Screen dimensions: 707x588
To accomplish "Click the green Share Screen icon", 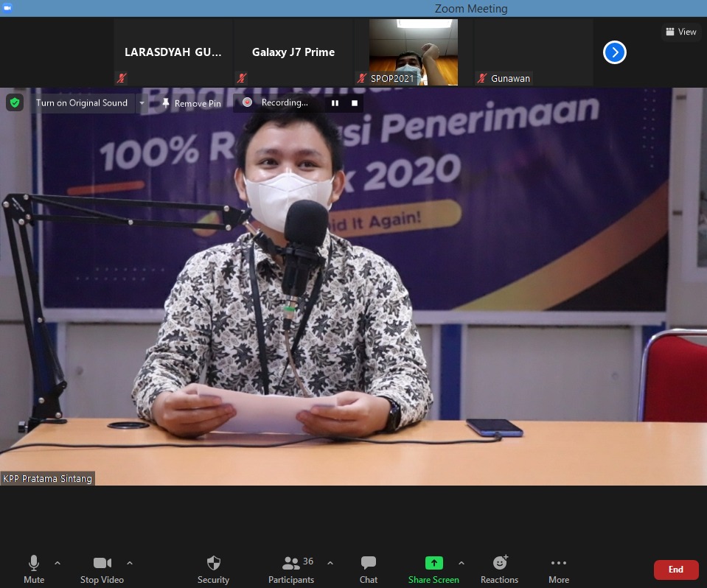I will [434, 563].
